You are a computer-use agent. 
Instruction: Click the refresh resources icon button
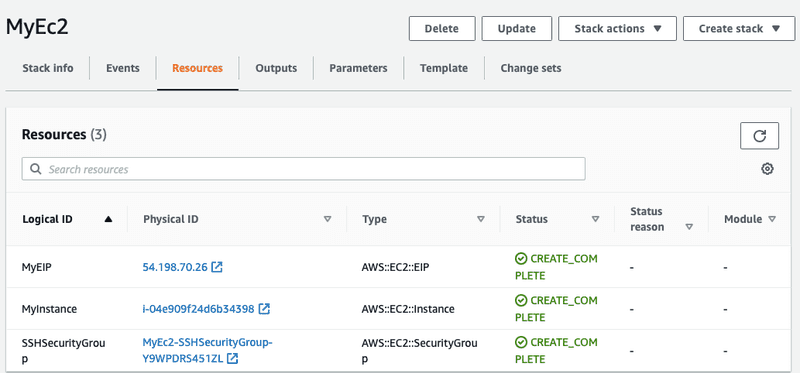pyautogui.click(x=759, y=136)
